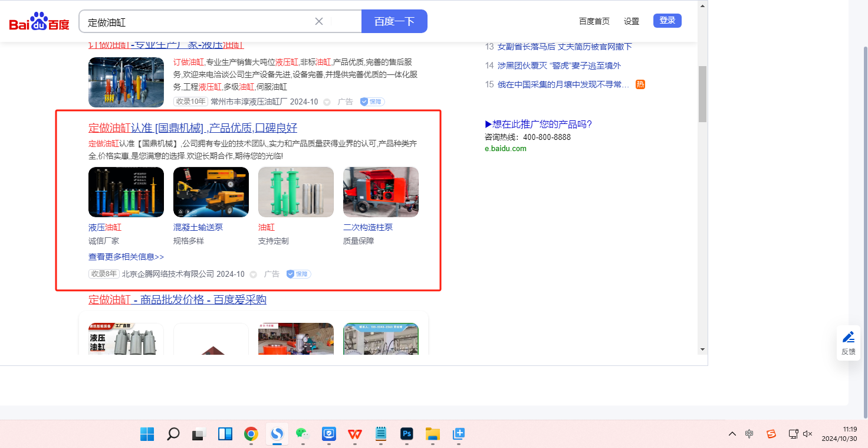
Task: Open the 液压油缸 product link
Action: tap(105, 227)
